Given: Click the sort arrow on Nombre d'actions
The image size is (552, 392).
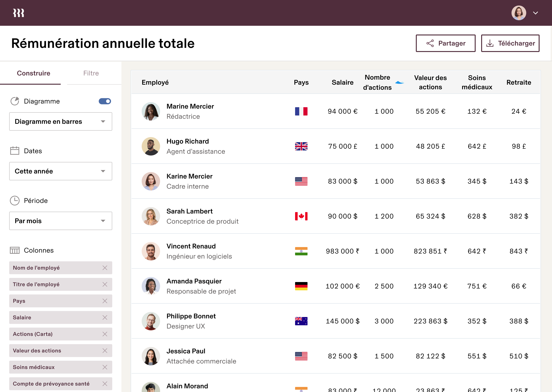Looking at the screenshot, I should [x=399, y=83].
